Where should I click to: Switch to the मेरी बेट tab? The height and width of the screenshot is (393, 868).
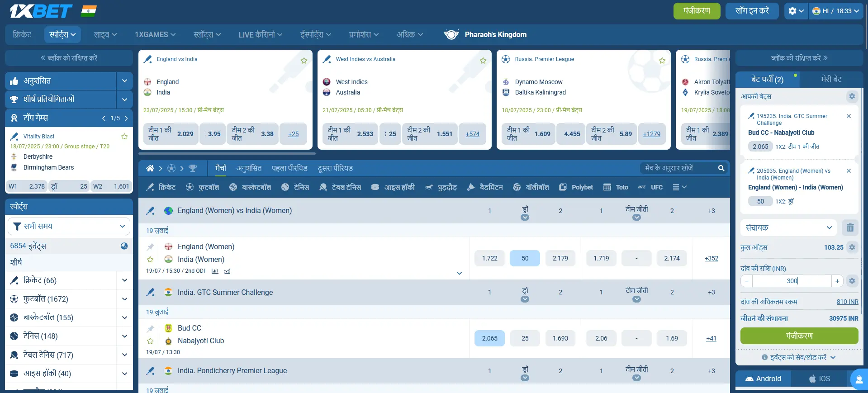pos(831,79)
